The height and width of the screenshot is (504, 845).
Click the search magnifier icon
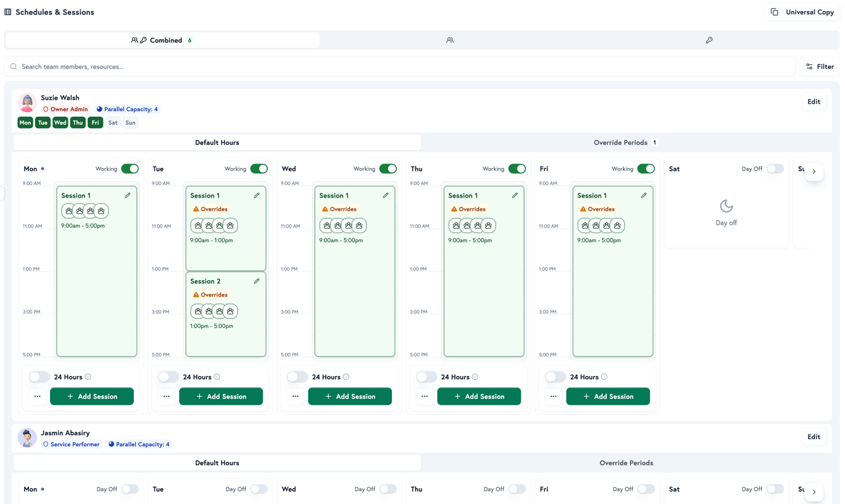[14, 66]
